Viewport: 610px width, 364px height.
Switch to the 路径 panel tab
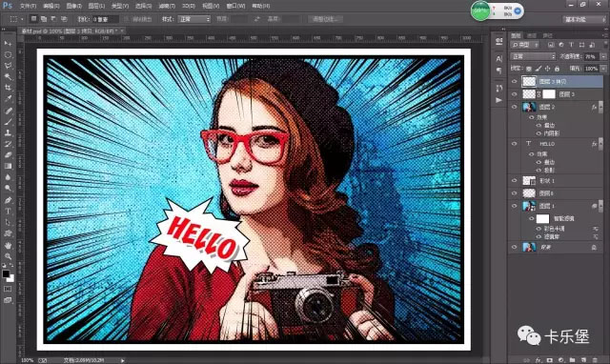pyautogui.click(x=548, y=35)
